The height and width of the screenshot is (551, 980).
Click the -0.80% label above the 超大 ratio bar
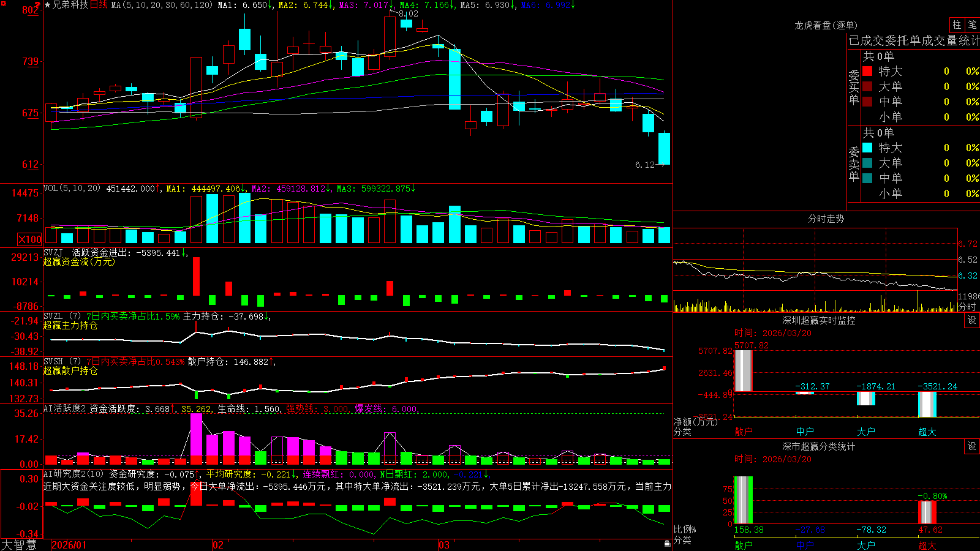click(x=932, y=496)
